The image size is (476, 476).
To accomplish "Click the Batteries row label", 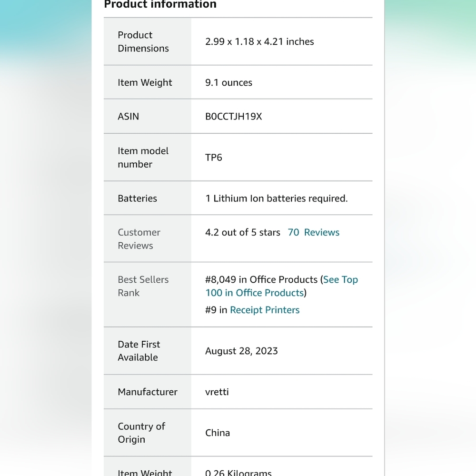I will (x=137, y=198).
